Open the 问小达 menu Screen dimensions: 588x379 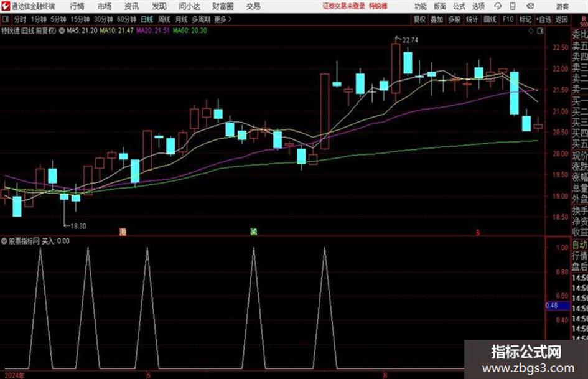[x=189, y=6]
